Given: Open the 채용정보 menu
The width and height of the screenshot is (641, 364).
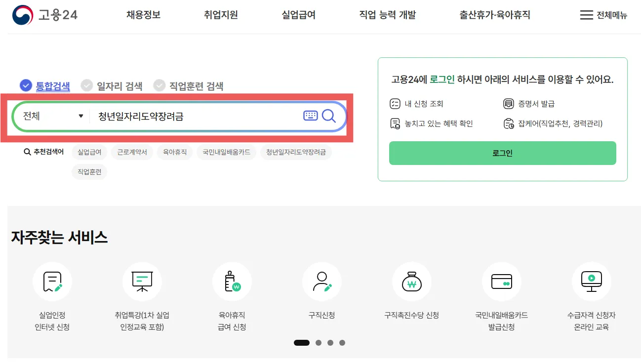Looking at the screenshot, I should tap(143, 15).
